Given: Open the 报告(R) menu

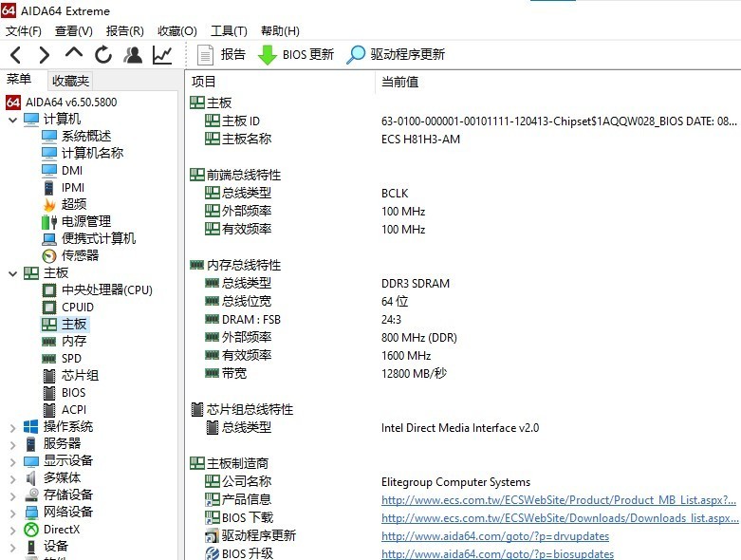Looking at the screenshot, I should (x=124, y=31).
